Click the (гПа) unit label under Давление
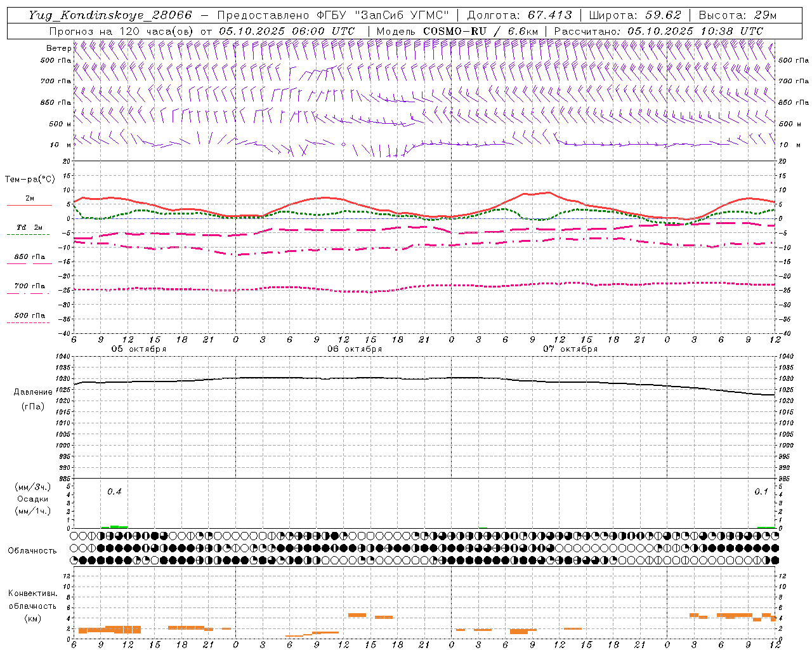The height and width of the screenshot is (650, 812). point(33,406)
